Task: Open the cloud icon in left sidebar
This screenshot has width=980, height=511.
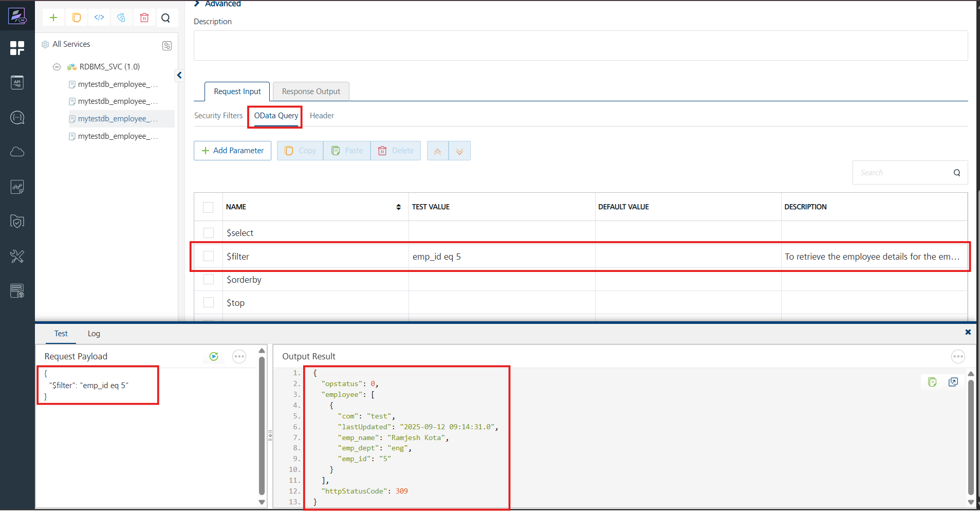Action: pyautogui.click(x=17, y=152)
